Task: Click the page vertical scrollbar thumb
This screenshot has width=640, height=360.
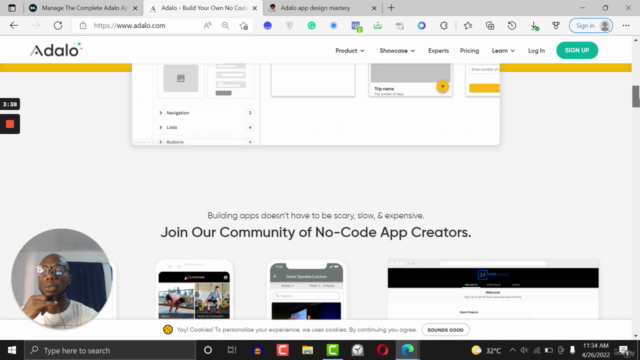Action: click(636, 96)
